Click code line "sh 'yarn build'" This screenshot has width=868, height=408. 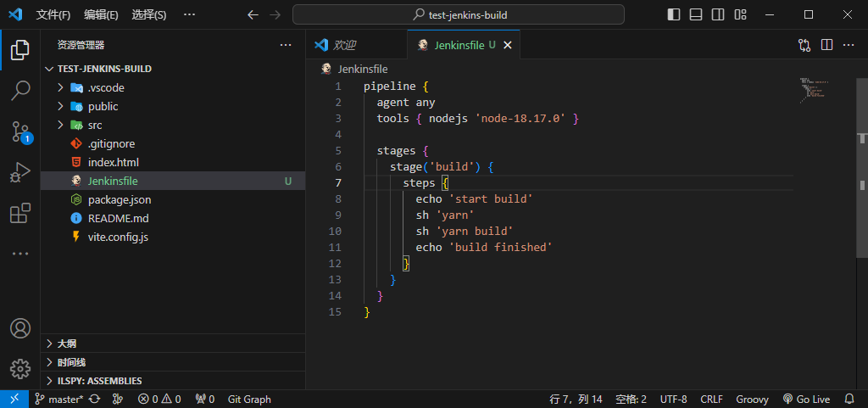(x=465, y=231)
